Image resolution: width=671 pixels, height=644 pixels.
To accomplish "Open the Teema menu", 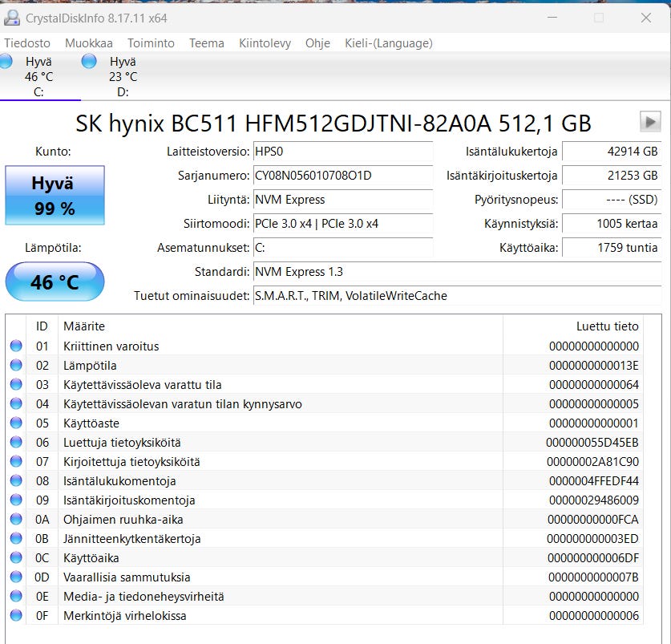I will [207, 43].
